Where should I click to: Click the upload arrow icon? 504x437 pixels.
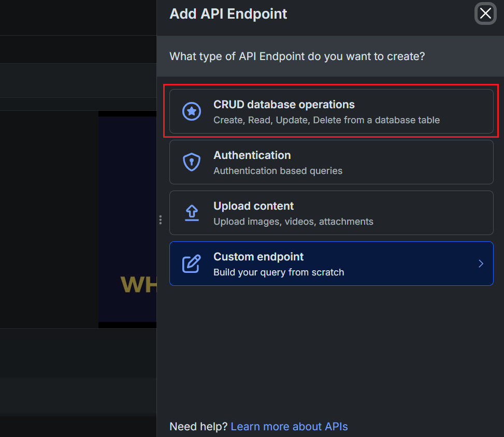tap(192, 213)
